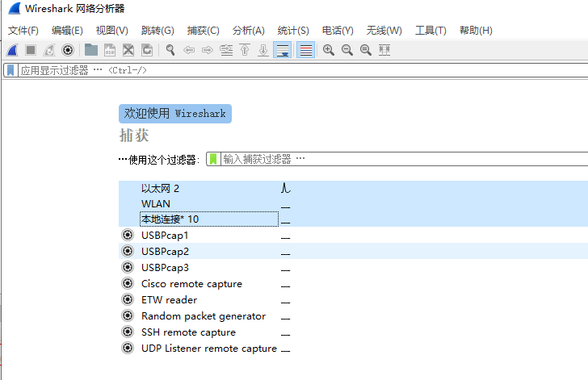The height and width of the screenshot is (380, 588).
Task: Select ETW reader interface
Action: coord(353,299)
